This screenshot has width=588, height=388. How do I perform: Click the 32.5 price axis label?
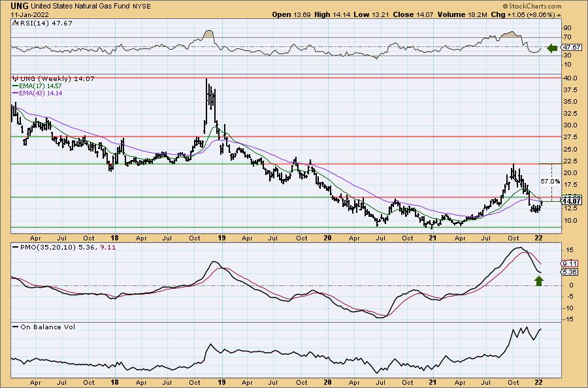tap(569, 114)
